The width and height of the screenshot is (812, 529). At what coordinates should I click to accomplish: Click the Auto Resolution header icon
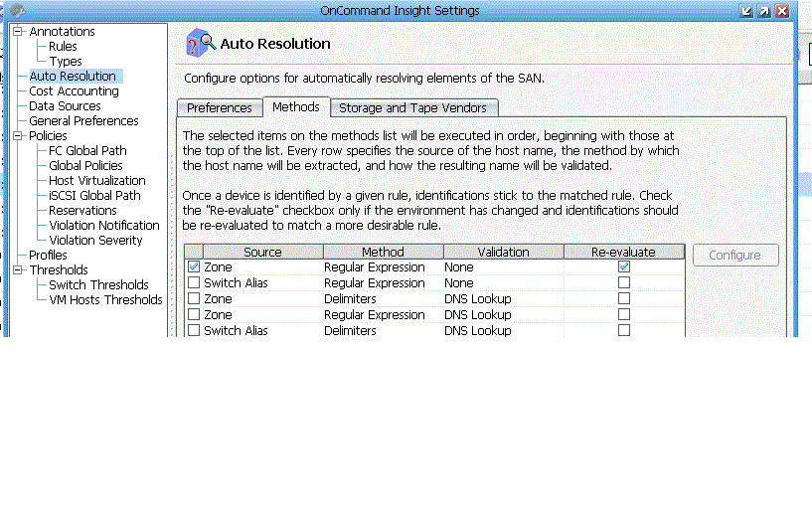201,43
